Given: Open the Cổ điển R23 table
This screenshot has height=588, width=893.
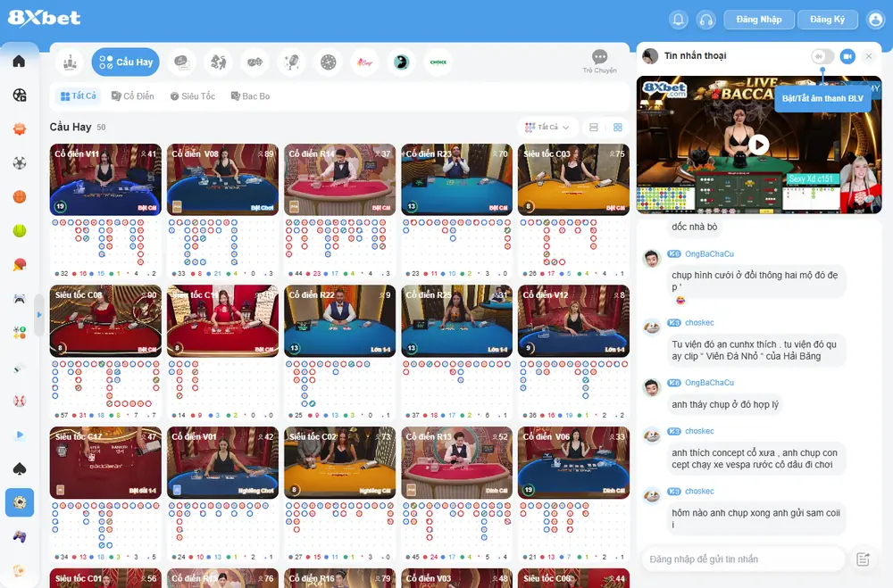Looking at the screenshot, I should (x=456, y=179).
